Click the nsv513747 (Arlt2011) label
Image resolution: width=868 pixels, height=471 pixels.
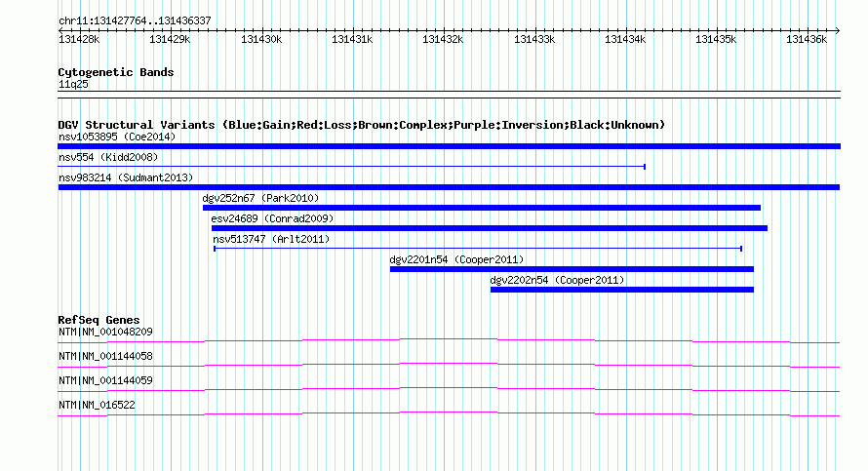pyautogui.click(x=271, y=239)
